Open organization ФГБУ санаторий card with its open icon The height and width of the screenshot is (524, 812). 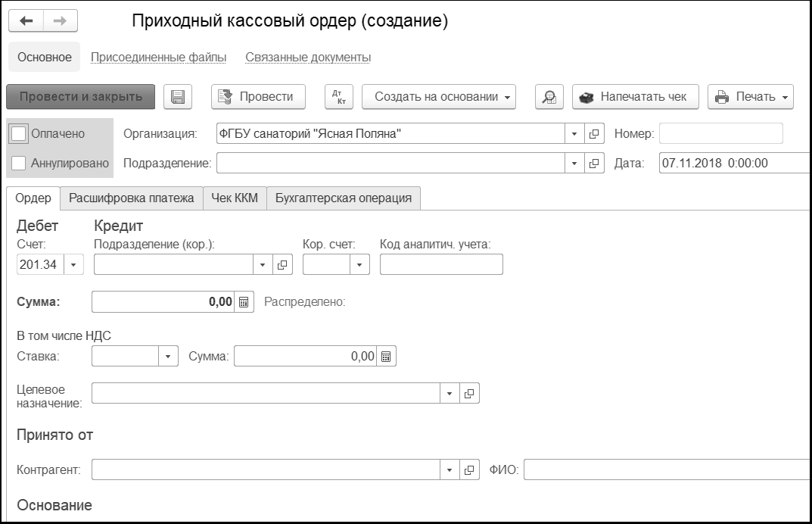[594, 134]
